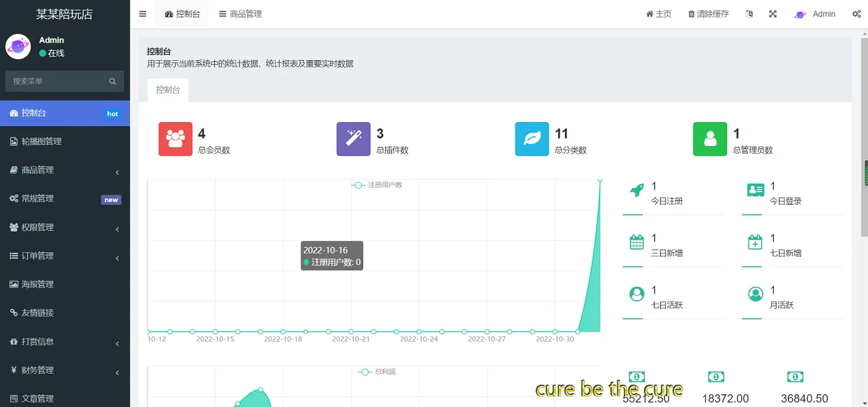Open 主页 from the header

pyautogui.click(x=658, y=13)
